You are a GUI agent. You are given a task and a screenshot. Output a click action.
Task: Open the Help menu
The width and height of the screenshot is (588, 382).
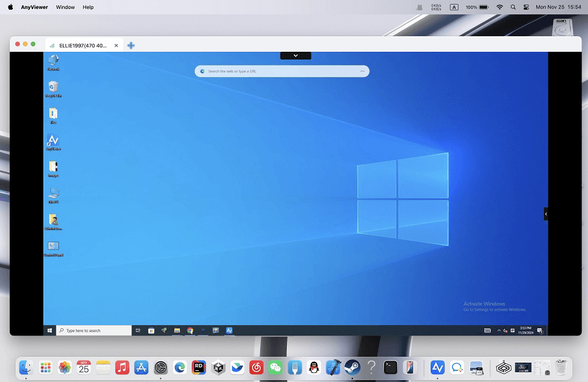click(x=88, y=7)
